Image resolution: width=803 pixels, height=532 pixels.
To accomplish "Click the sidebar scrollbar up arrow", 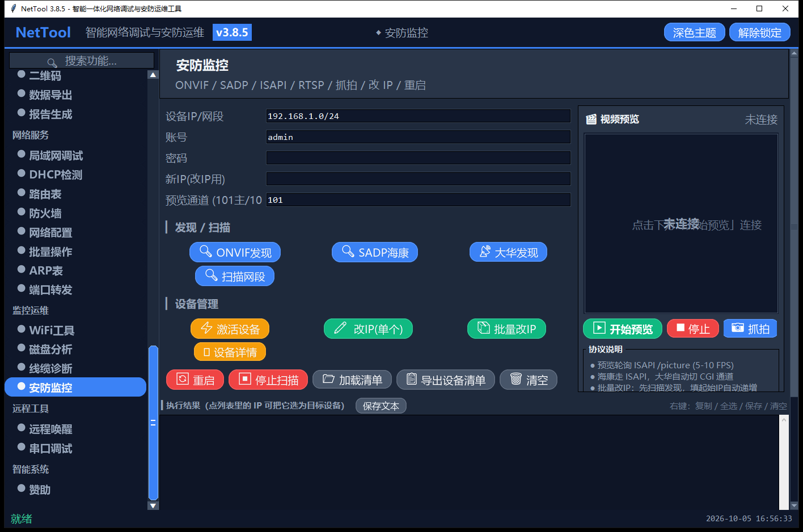I will (153, 75).
